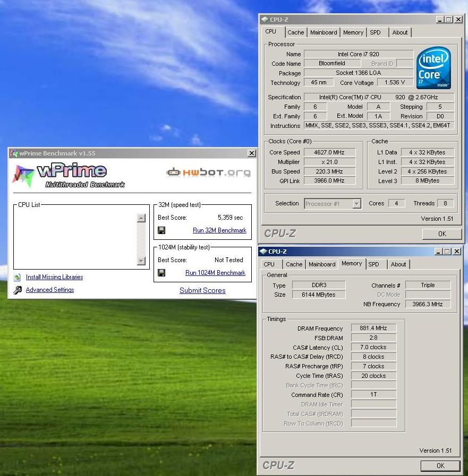Image resolution: width=468 pixels, height=476 pixels.
Task: Click the DRAM Frequency 881.4 MHz field
Action: coord(373,328)
